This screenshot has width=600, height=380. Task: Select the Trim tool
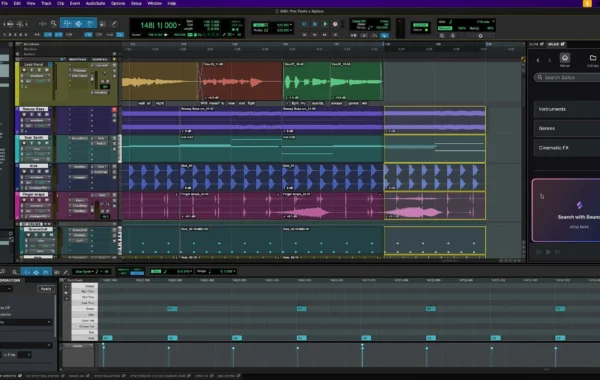click(x=67, y=24)
